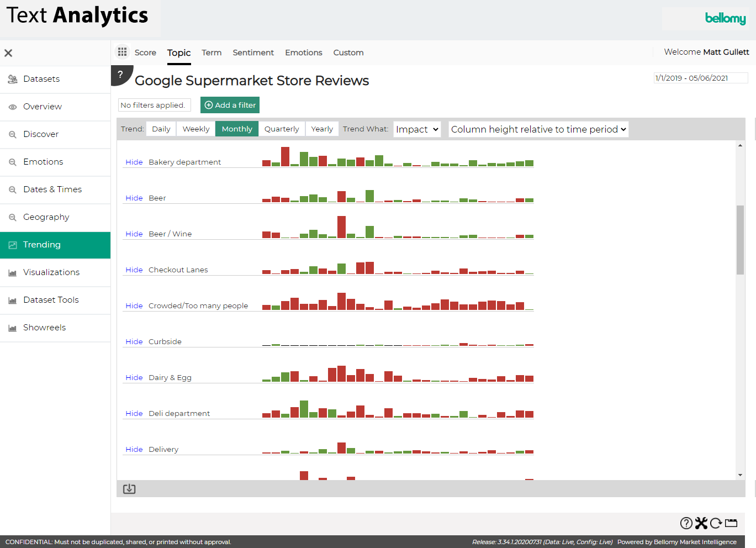Open Visualizations from the sidebar
The image size is (756, 548).
[x=51, y=272]
